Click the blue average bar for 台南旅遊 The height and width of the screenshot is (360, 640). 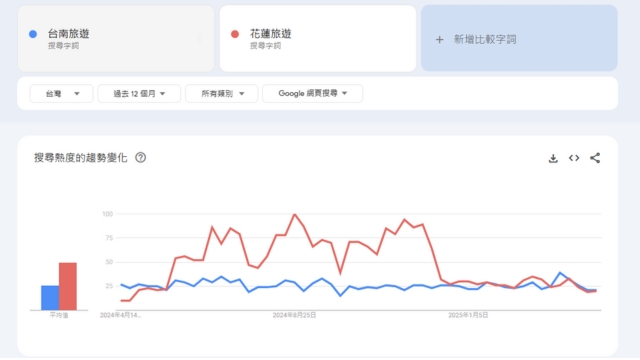pos(50,298)
